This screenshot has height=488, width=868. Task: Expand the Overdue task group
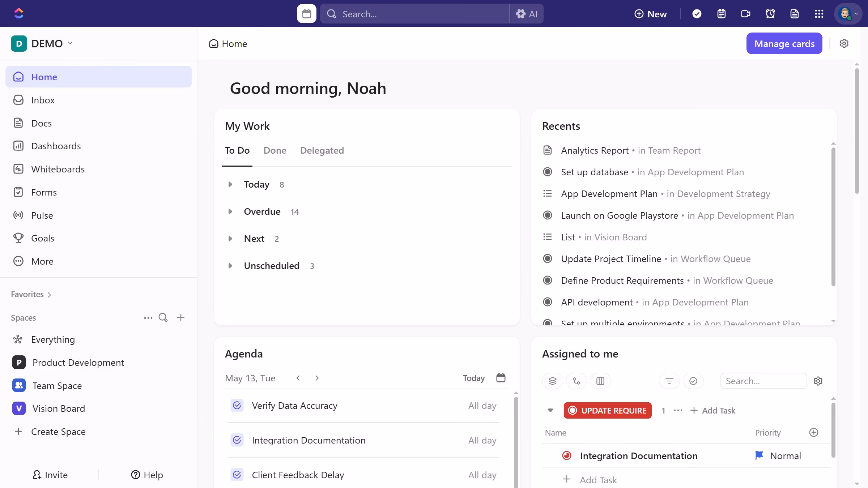click(230, 211)
